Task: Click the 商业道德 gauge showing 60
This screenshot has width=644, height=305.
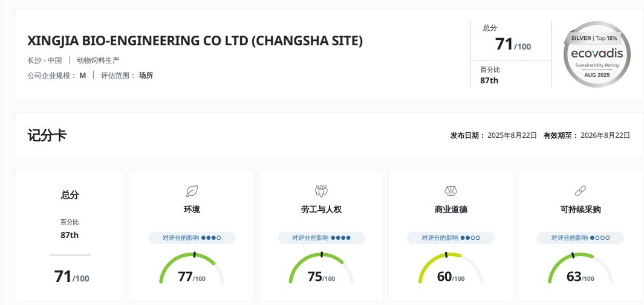Action: (x=451, y=268)
